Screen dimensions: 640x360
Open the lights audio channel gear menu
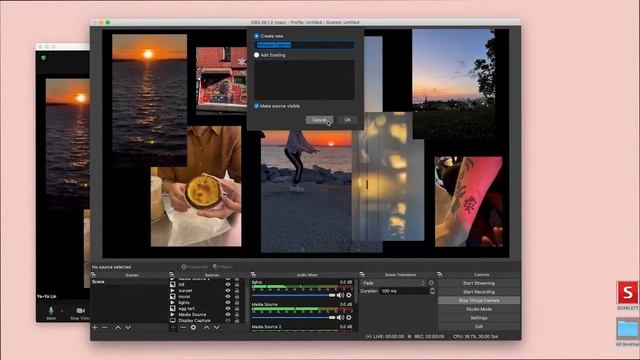coord(349,295)
